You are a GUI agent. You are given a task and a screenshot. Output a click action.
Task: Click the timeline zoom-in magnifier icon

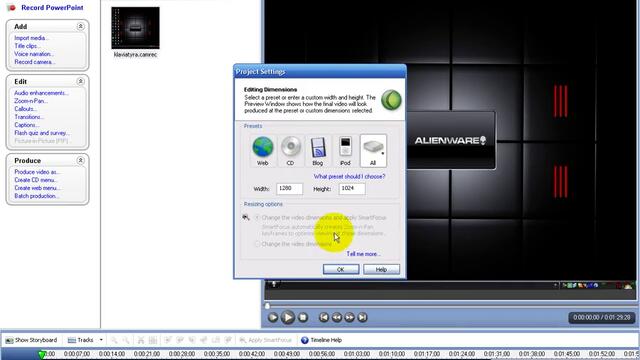coord(114,340)
